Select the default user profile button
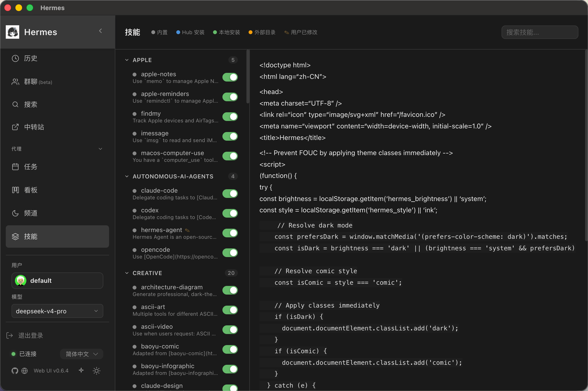Screen dimensions: 588x391 coord(57,281)
